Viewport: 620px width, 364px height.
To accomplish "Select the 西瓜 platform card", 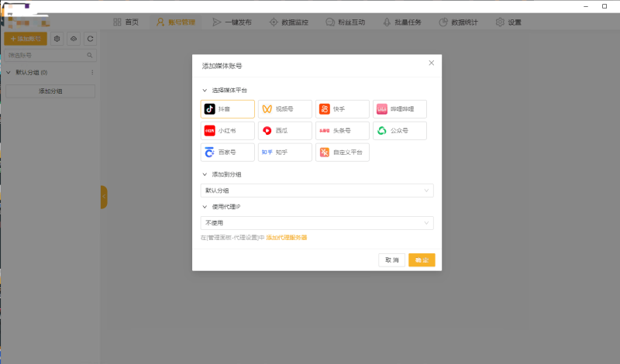I will point(284,130).
